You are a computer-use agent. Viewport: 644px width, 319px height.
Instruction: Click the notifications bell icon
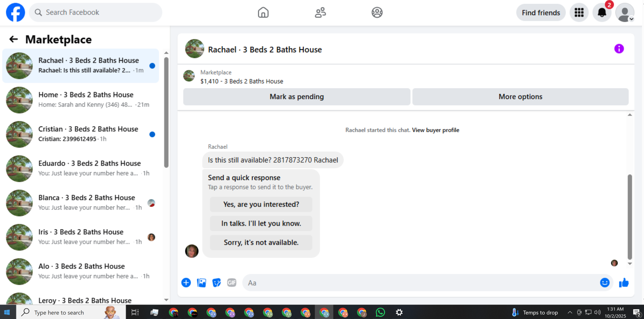(602, 12)
